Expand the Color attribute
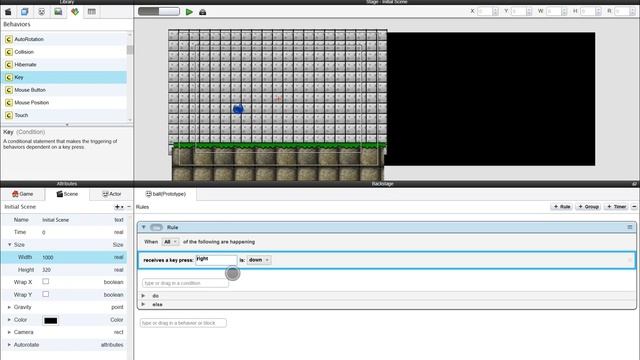Image resolution: width=640 pixels, height=360 pixels. coord(9,320)
